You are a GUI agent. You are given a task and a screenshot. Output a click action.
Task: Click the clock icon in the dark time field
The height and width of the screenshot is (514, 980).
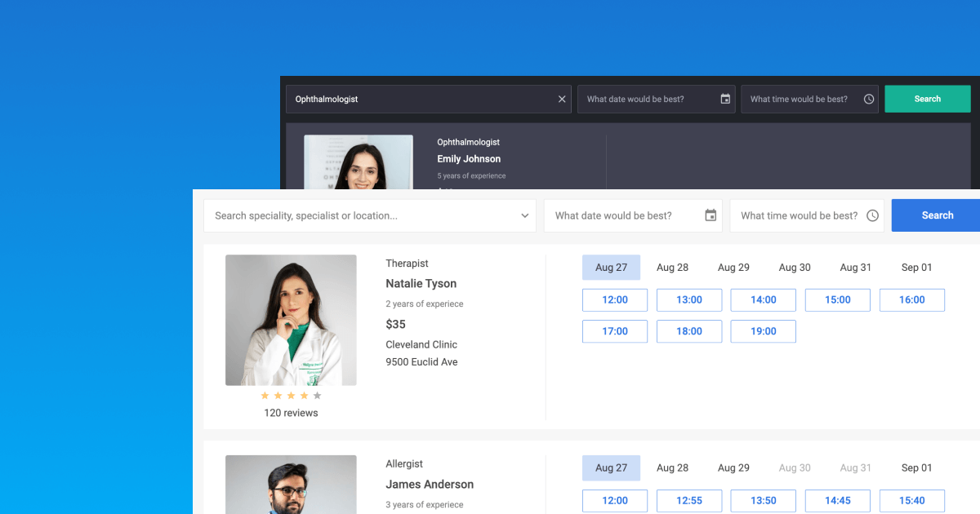(867, 99)
